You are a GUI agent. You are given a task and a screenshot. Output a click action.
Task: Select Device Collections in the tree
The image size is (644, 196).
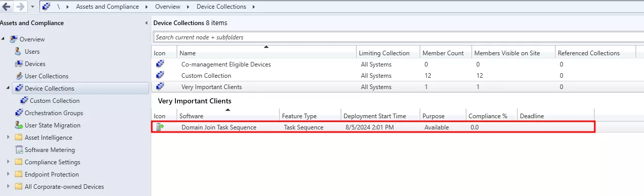49,89
